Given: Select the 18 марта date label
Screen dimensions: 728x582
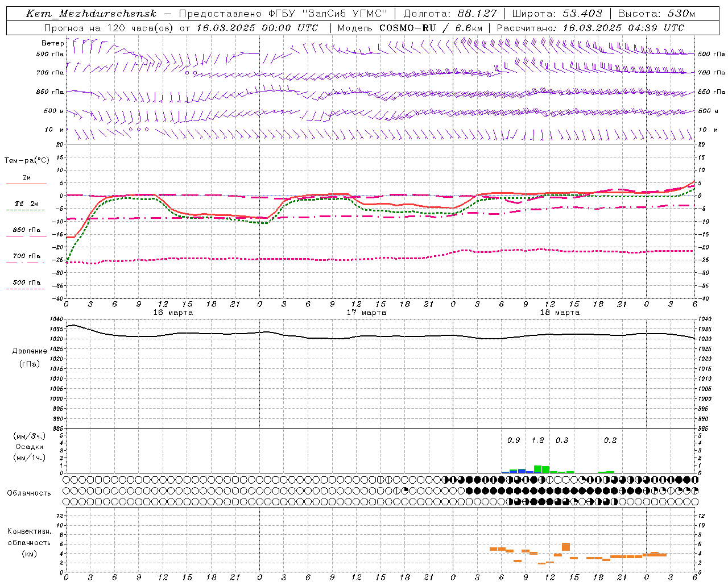Looking at the screenshot, I should click(x=560, y=313).
